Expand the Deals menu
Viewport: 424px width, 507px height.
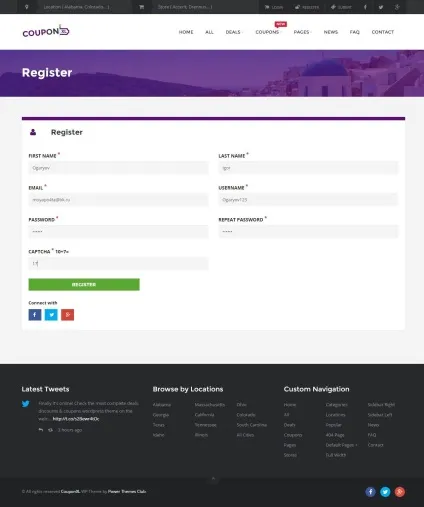234,32
